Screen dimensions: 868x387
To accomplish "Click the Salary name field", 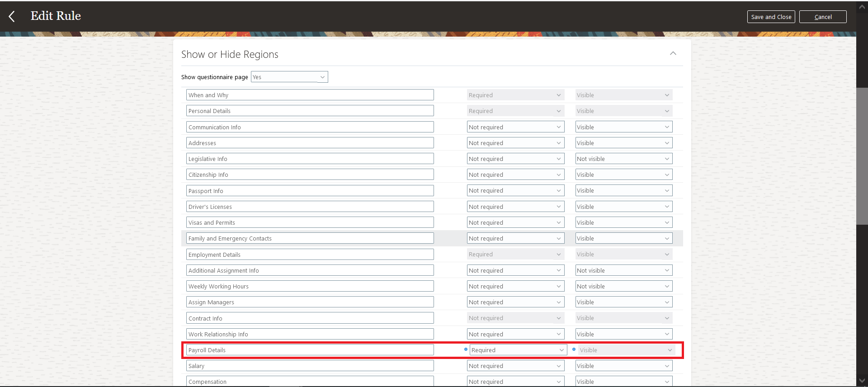I will [x=310, y=366].
